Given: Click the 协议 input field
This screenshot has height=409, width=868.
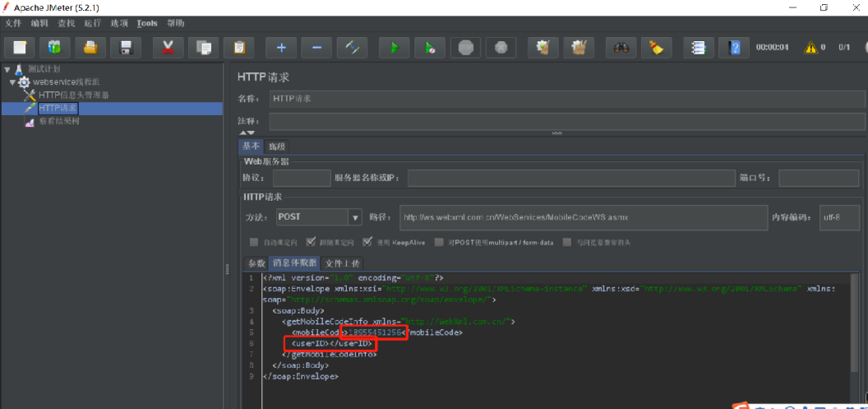Looking at the screenshot, I should click(x=302, y=178).
